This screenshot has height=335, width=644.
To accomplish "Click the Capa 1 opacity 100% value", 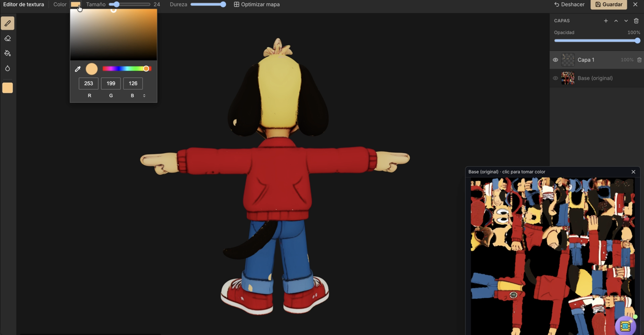I will pos(627,60).
